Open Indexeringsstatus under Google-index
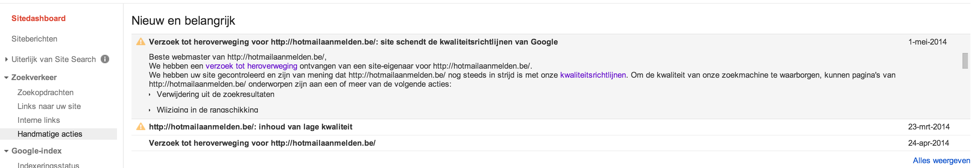 tap(48, 165)
